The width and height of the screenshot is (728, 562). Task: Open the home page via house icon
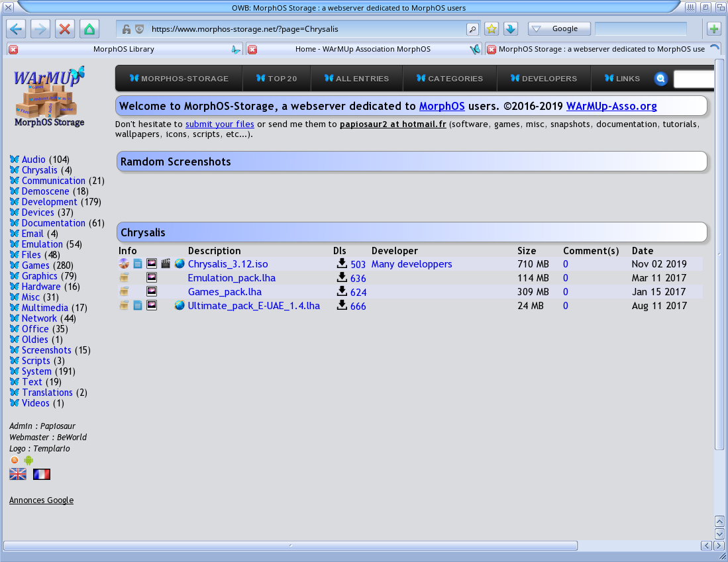pyautogui.click(x=89, y=28)
